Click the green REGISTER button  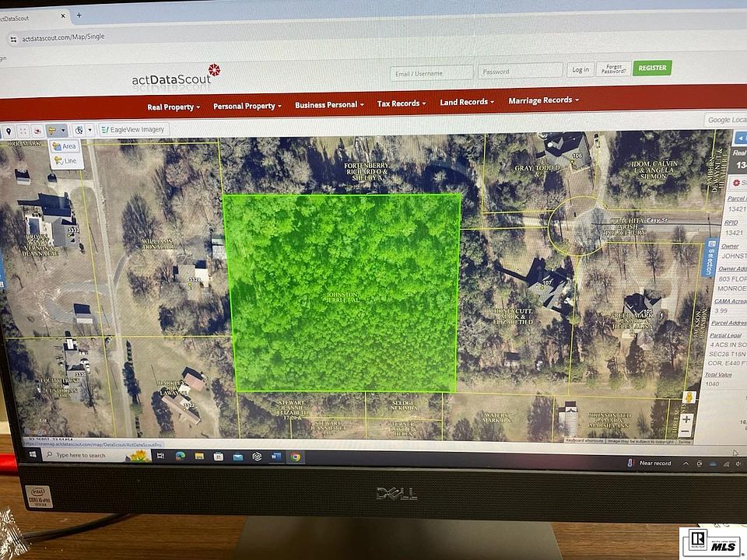click(652, 68)
